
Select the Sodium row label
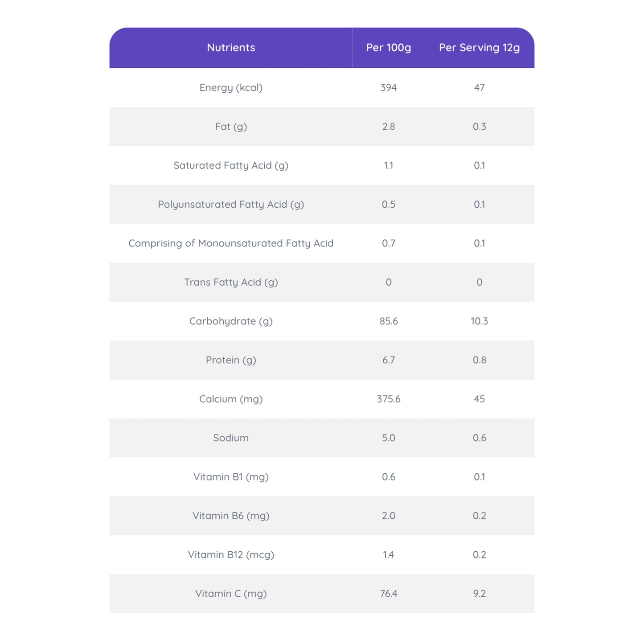[x=231, y=438]
